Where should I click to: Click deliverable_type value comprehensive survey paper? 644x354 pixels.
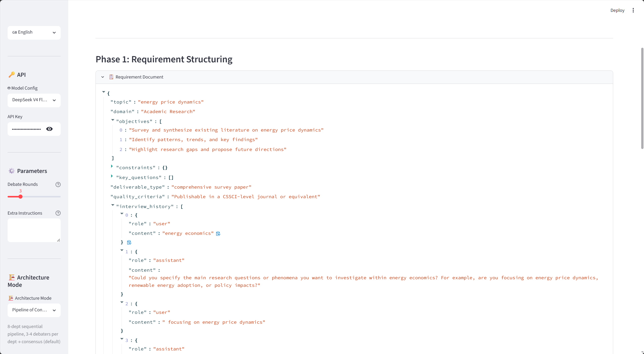pyautogui.click(x=211, y=187)
